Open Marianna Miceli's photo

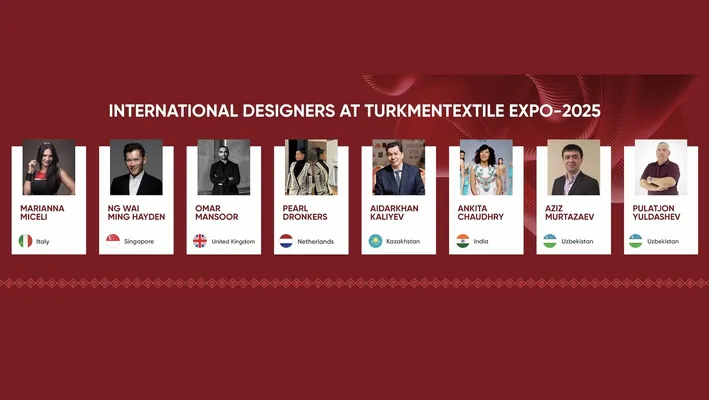click(x=49, y=167)
